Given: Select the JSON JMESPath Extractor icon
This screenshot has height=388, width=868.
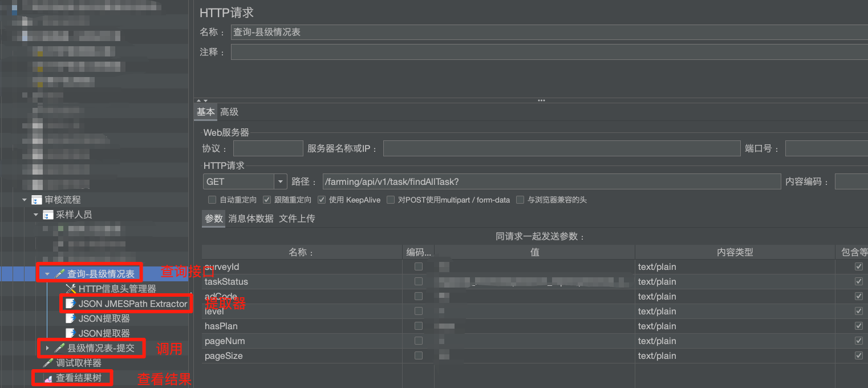Looking at the screenshot, I should [71, 304].
